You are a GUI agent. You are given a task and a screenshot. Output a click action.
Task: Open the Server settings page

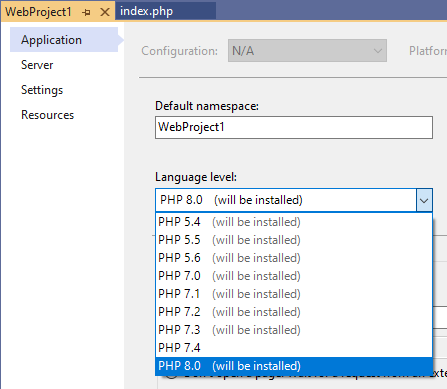point(37,65)
